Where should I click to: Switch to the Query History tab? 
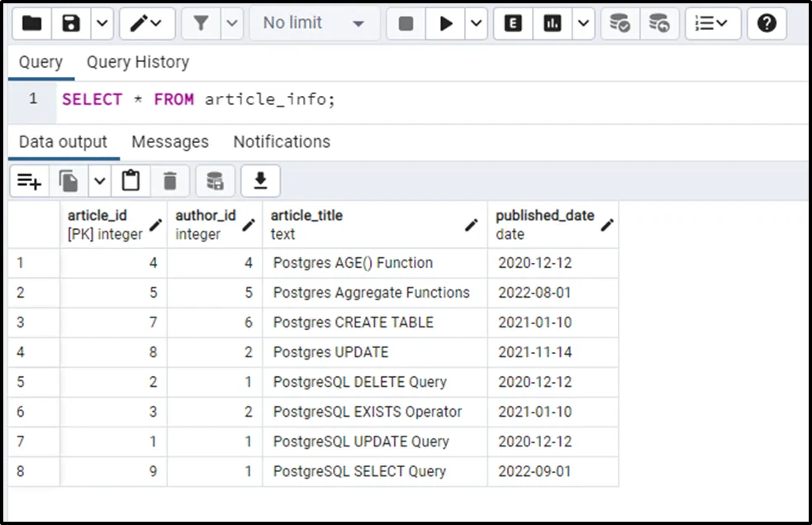pyautogui.click(x=138, y=62)
